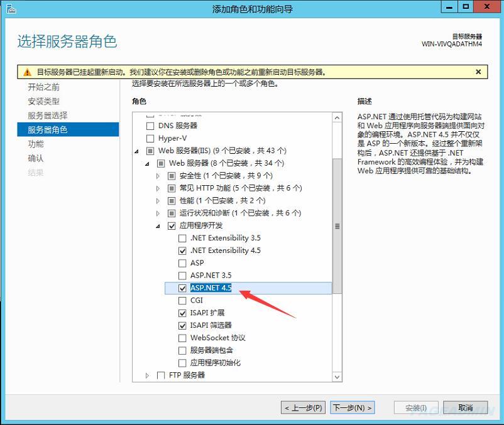
Task: Toggle the Web 服务器(IIS) role checkbox
Action: point(150,151)
